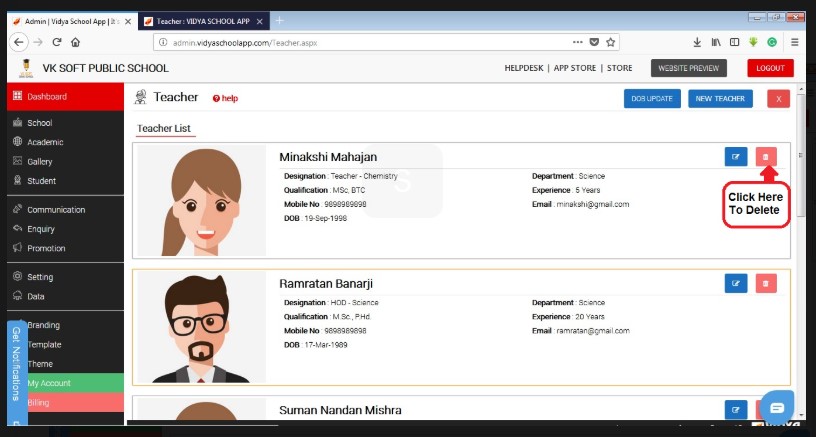Click the APP STORE link
816x437 pixels.
point(575,68)
